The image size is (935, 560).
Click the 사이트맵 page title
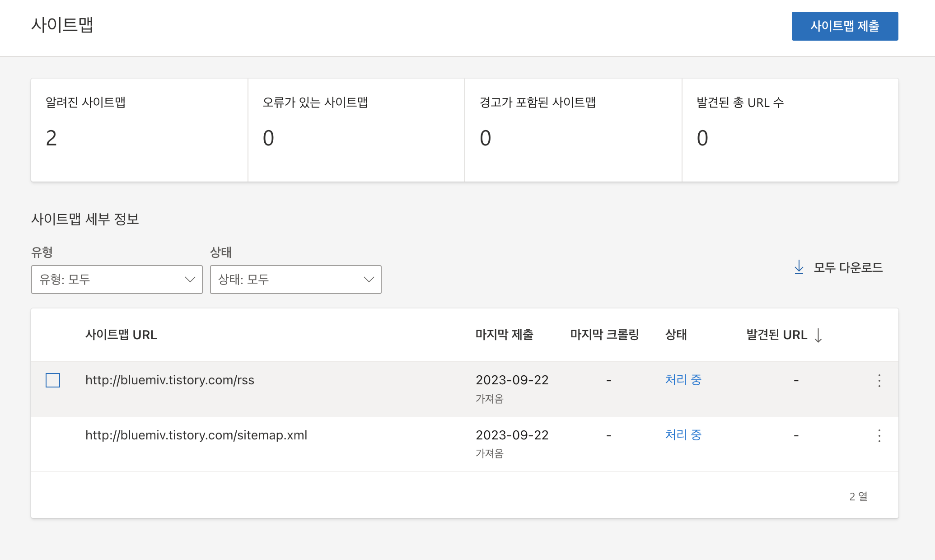click(62, 25)
